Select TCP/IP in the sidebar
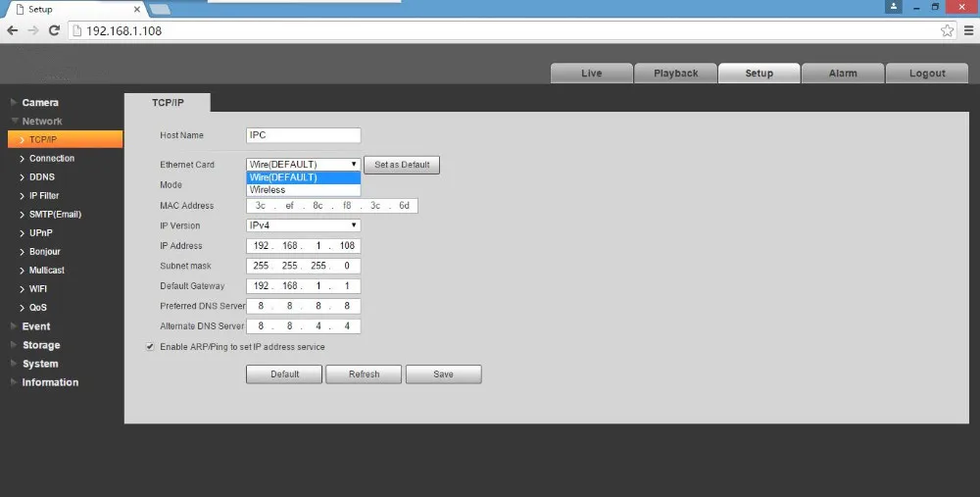The width and height of the screenshot is (980, 497). tap(65, 139)
